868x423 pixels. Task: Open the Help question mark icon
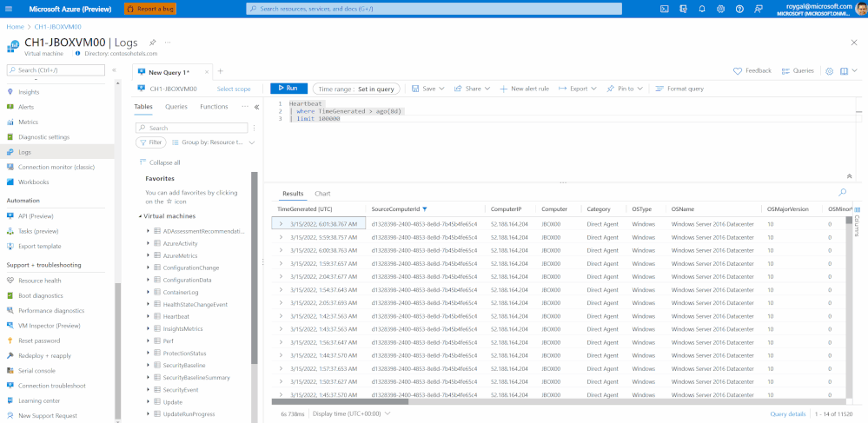pyautogui.click(x=739, y=9)
